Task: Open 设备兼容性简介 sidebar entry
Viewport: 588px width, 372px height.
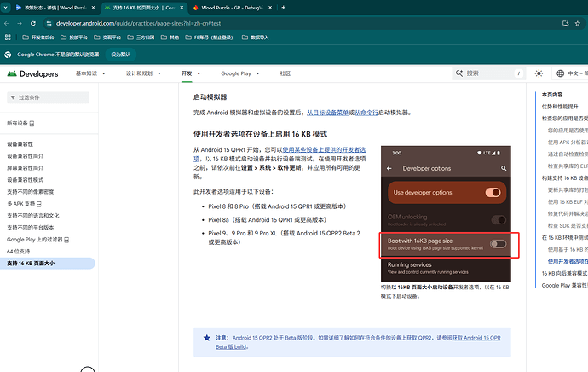Action: [25, 156]
